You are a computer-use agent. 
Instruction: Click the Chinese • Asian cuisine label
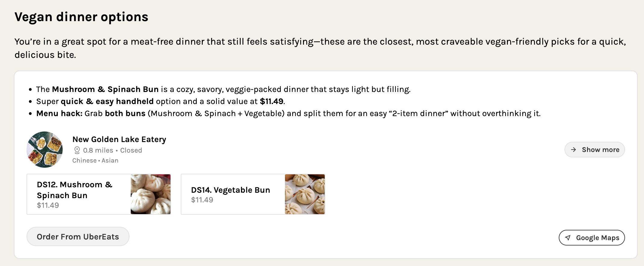(x=95, y=160)
